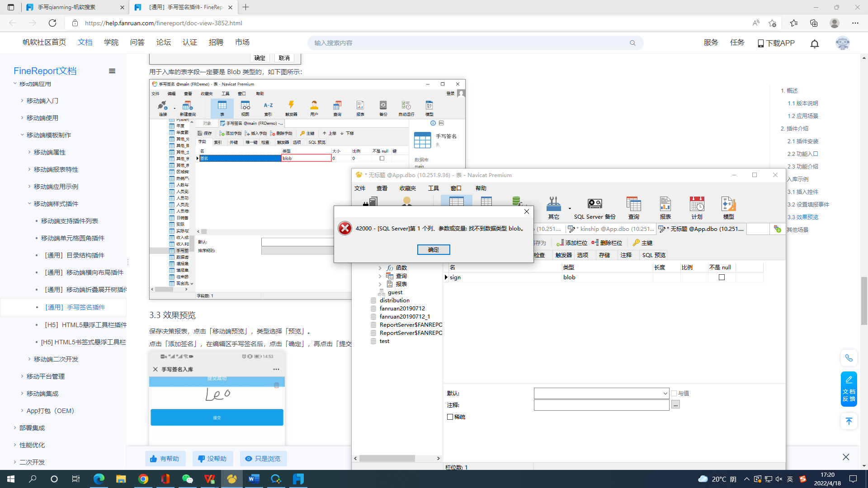Close the error dialog with the X
The width and height of the screenshot is (868, 488).
coord(526,211)
